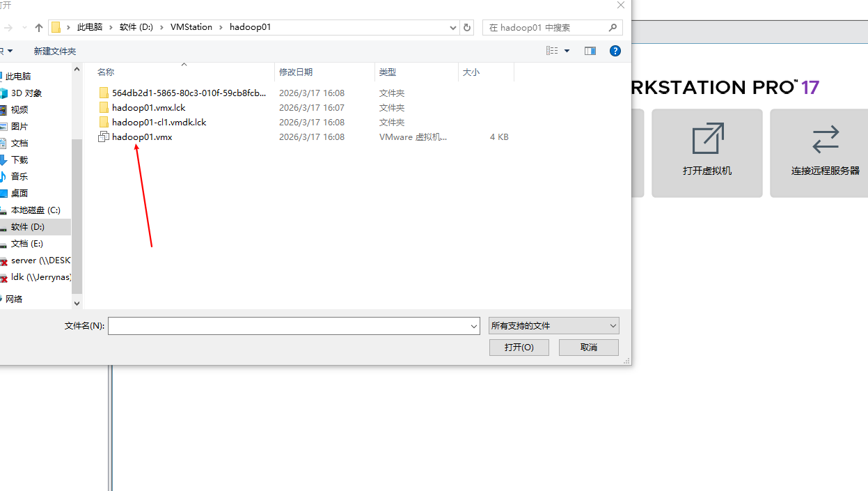
Task: Click 软件 (D:) in the address path
Action: pos(136,28)
